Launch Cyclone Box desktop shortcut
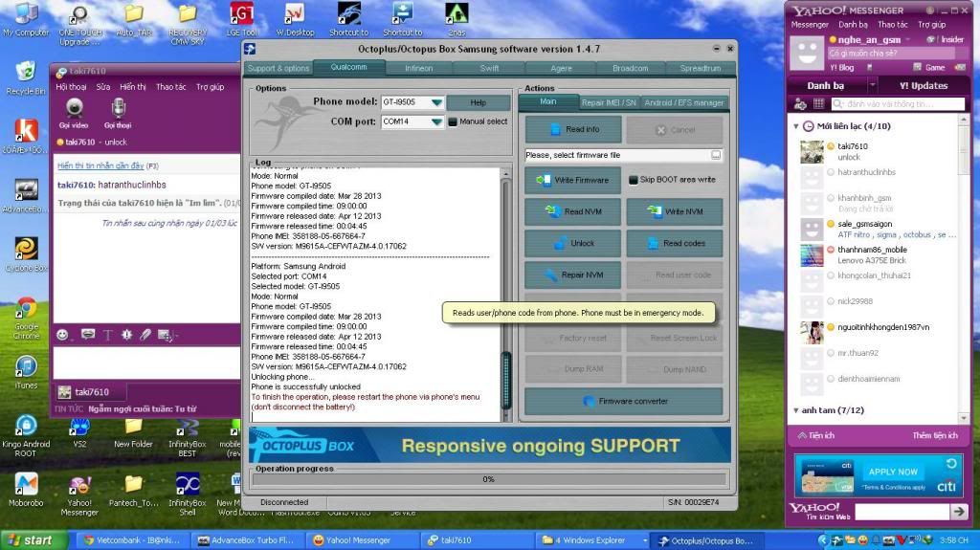 point(26,255)
